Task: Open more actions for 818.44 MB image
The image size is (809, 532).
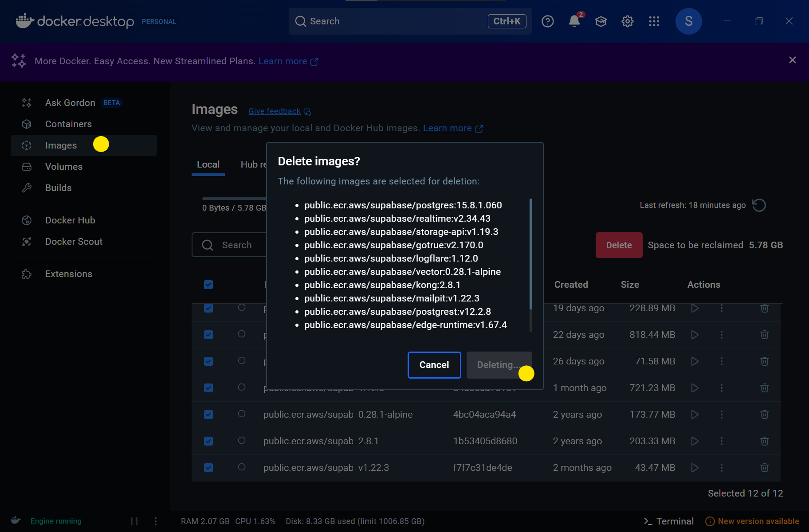Action: (x=722, y=335)
